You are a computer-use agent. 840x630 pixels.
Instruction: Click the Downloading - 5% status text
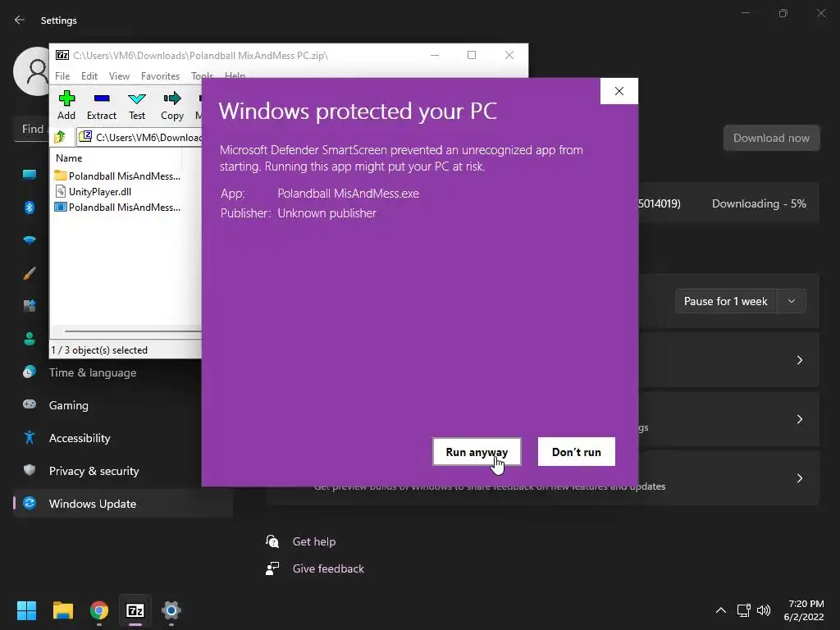(x=759, y=203)
